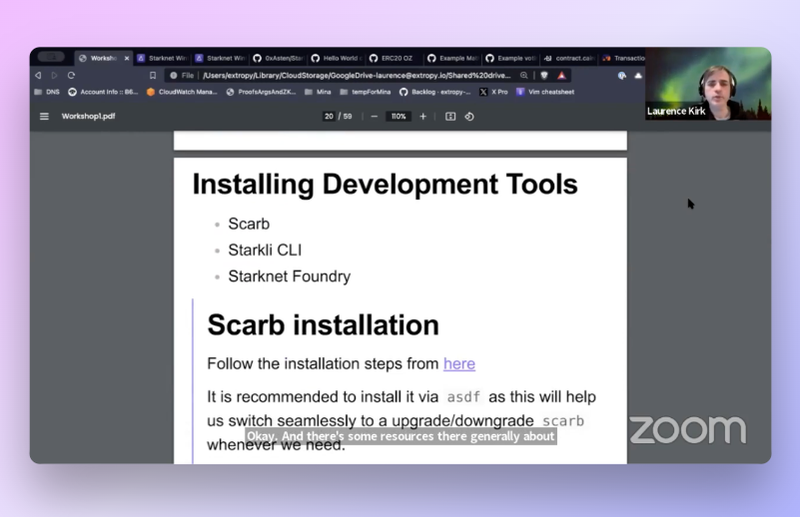
Task: Click the bookmark icon beside the address bar
Action: pyautogui.click(x=153, y=75)
